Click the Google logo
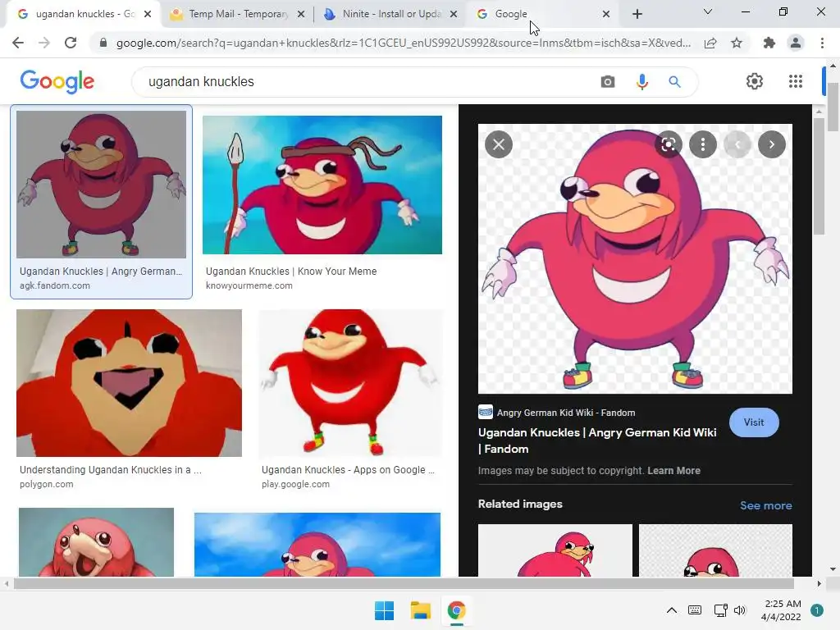 57,81
